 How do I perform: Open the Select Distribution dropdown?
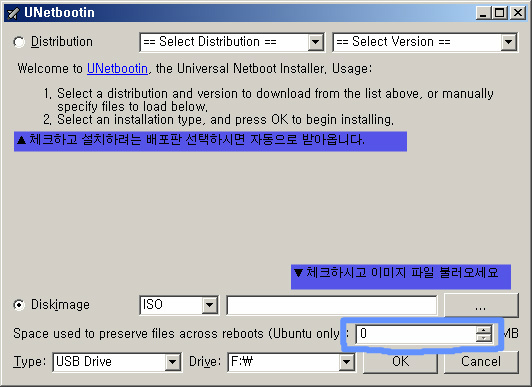pyautogui.click(x=232, y=42)
